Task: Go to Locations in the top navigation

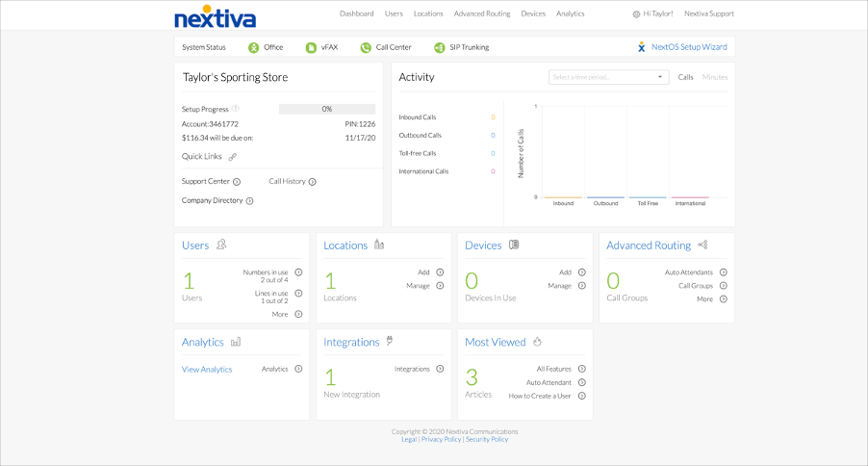Action: [428, 13]
